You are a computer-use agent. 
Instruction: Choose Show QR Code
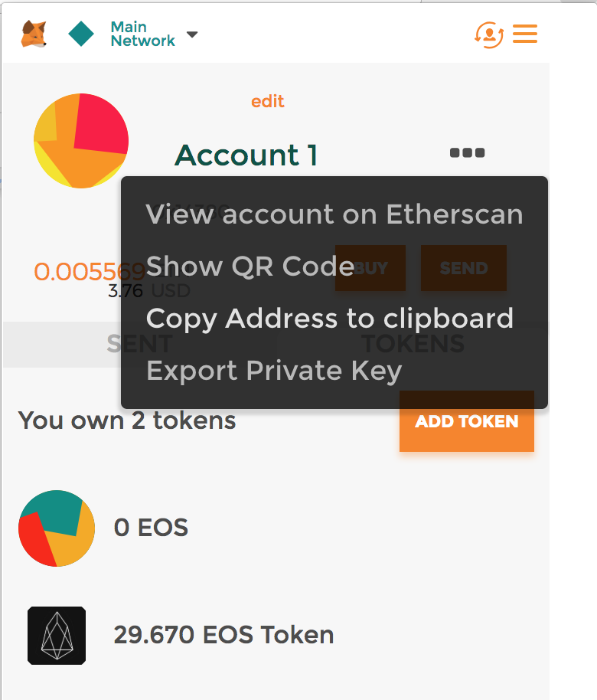click(250, 267)
